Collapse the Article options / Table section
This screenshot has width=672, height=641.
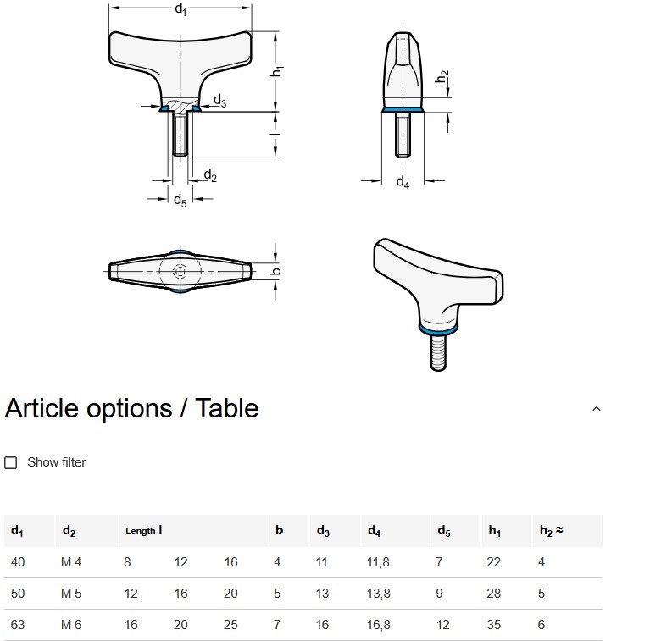tap(596, 409)
